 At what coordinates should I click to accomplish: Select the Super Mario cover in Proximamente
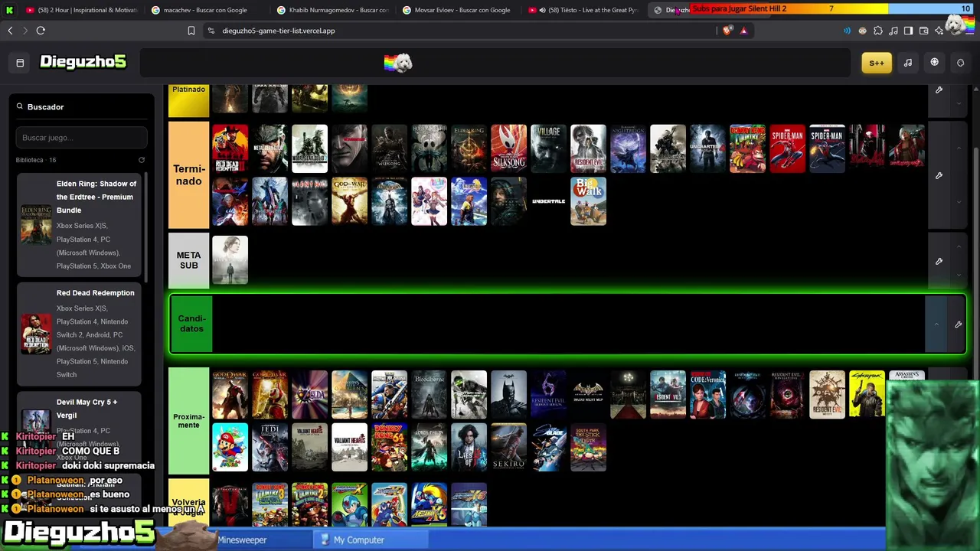click(x=230, y=447)
